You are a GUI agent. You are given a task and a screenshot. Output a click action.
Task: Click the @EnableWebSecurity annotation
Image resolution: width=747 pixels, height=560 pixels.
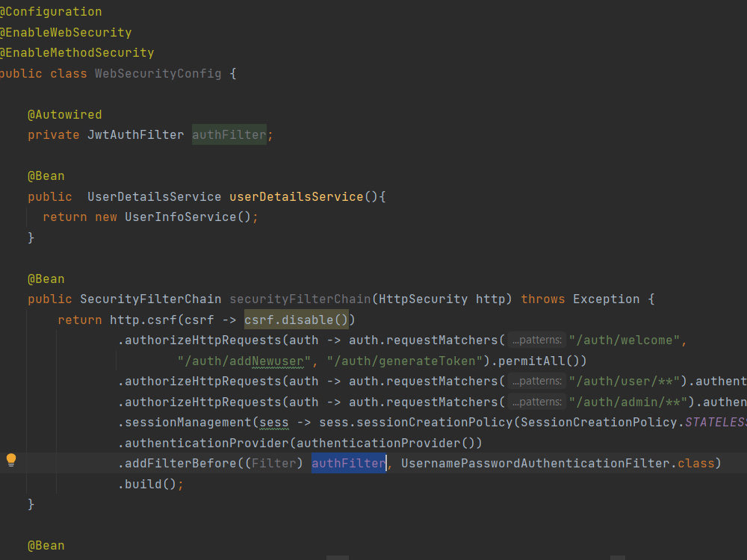65,32
